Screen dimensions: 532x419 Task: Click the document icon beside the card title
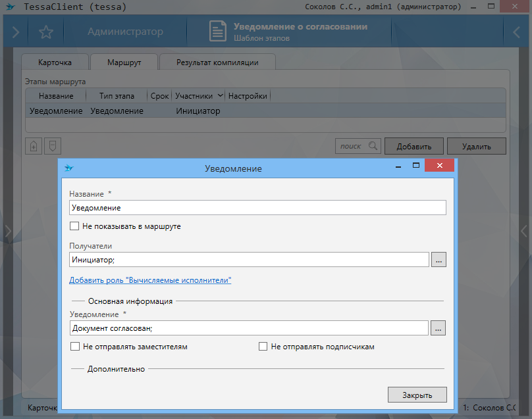pos(217,32)
